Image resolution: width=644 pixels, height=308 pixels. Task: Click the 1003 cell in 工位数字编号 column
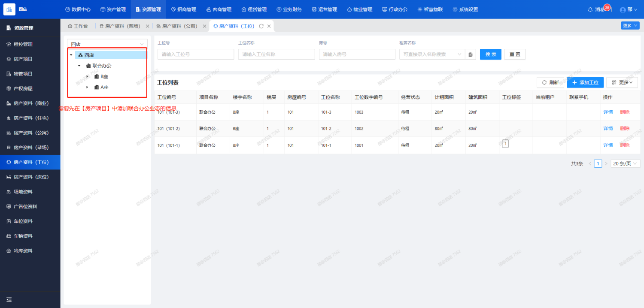click(x=359, y=112)
